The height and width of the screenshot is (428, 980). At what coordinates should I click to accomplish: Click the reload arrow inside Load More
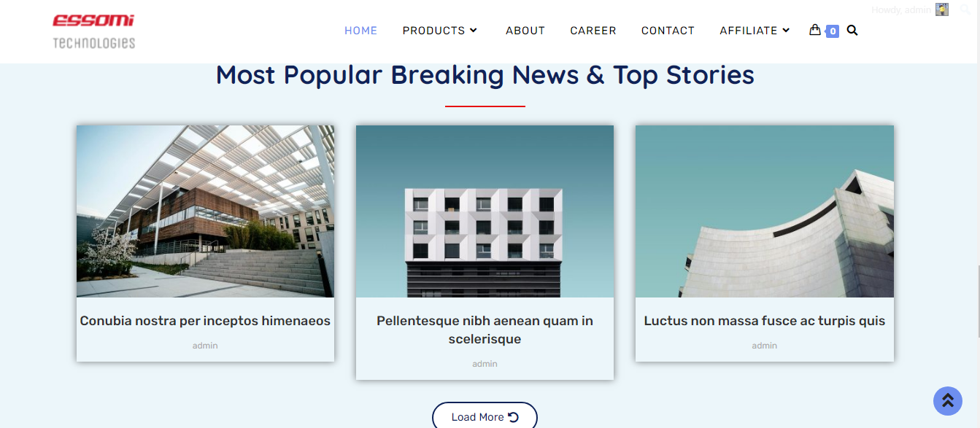[513, 417]
